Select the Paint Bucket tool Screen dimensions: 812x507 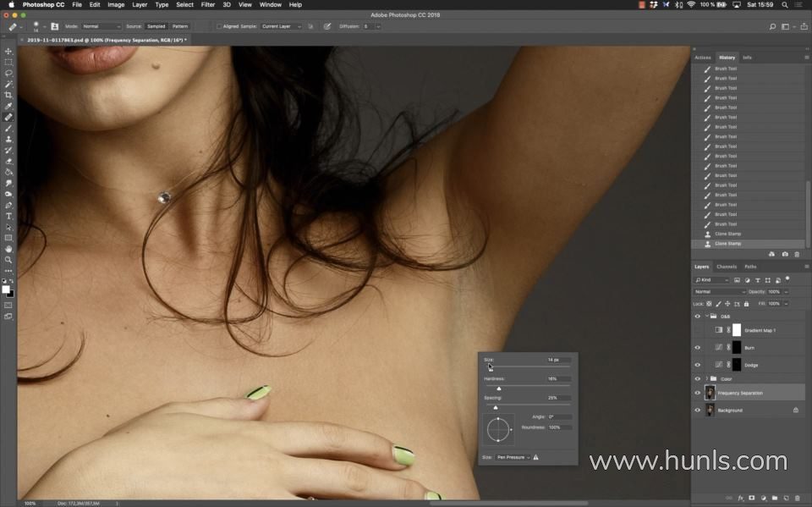pos(8,172)
